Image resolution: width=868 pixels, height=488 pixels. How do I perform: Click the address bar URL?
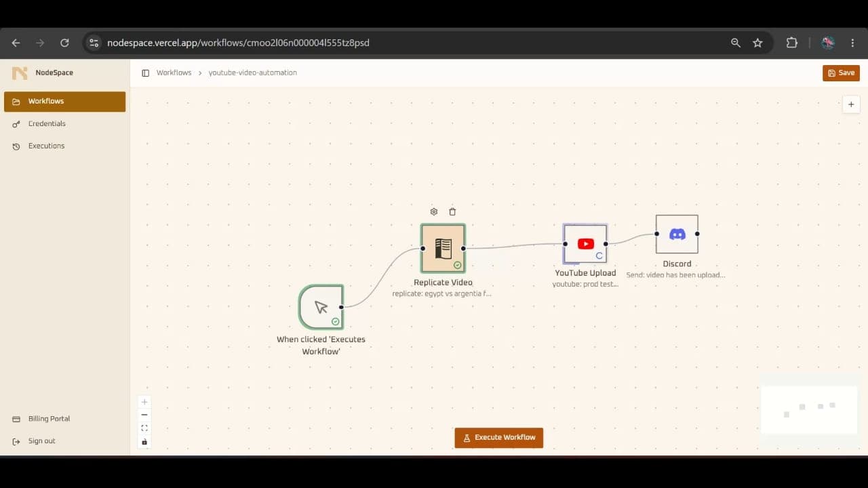click(x=238, y=43)
